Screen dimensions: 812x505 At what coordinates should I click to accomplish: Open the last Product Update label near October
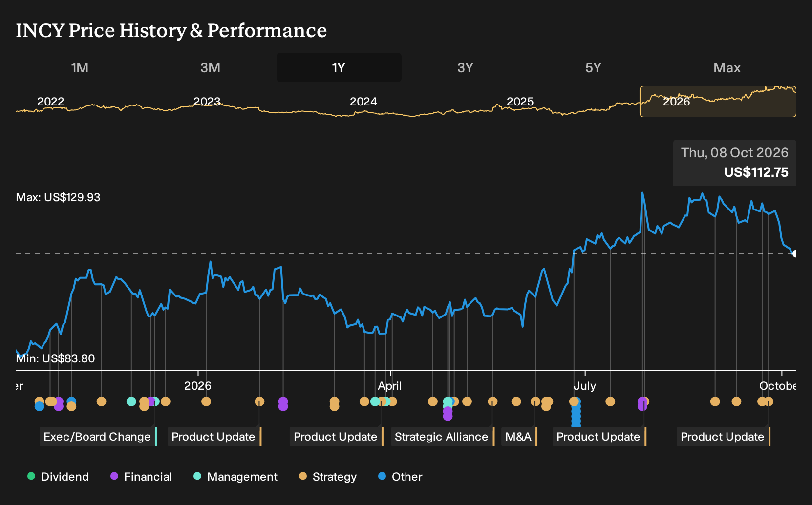[x=724, y=437]
